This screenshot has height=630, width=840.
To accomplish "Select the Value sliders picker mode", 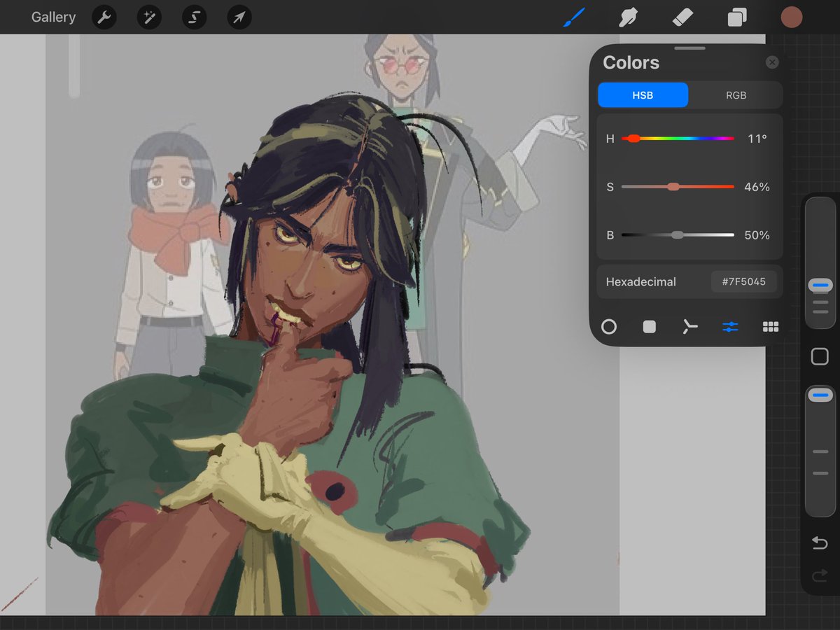I will [730, 326].
